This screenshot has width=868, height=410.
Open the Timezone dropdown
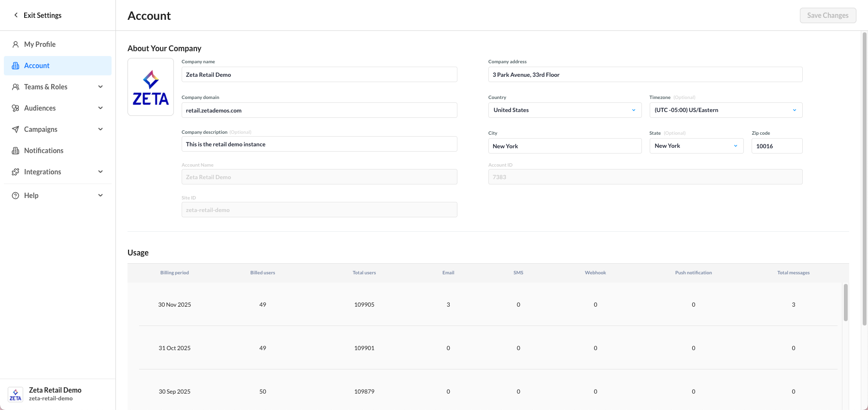click(x=726, y=110)
